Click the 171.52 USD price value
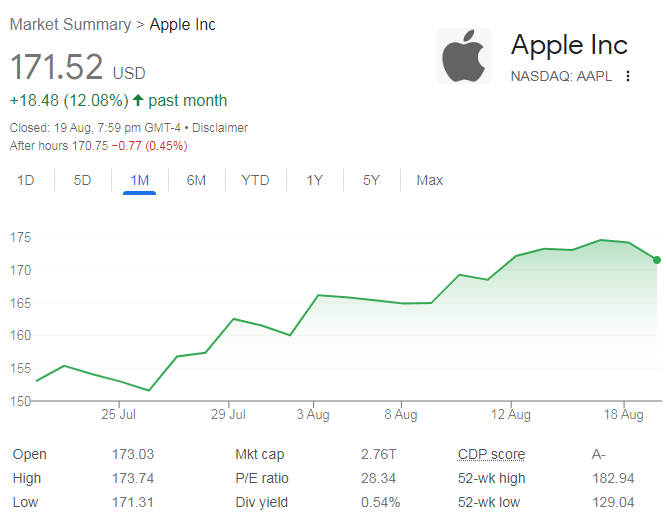This screenshot has width=666, height=519. coord(78,67)
